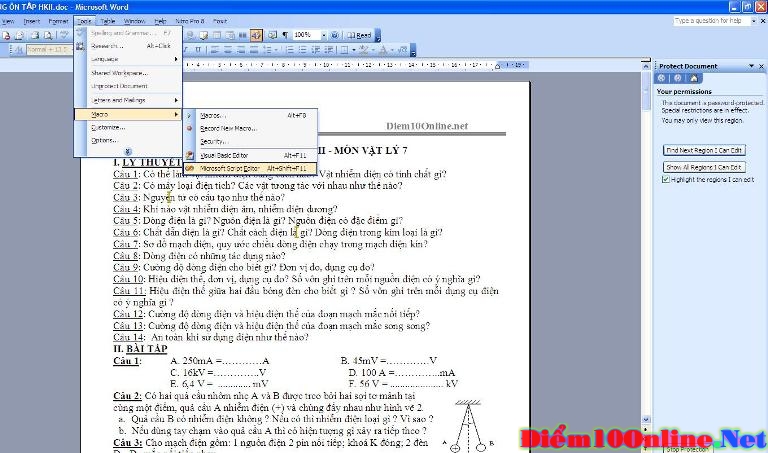Open the Style box dropdown showing Normal

(48, 49)
